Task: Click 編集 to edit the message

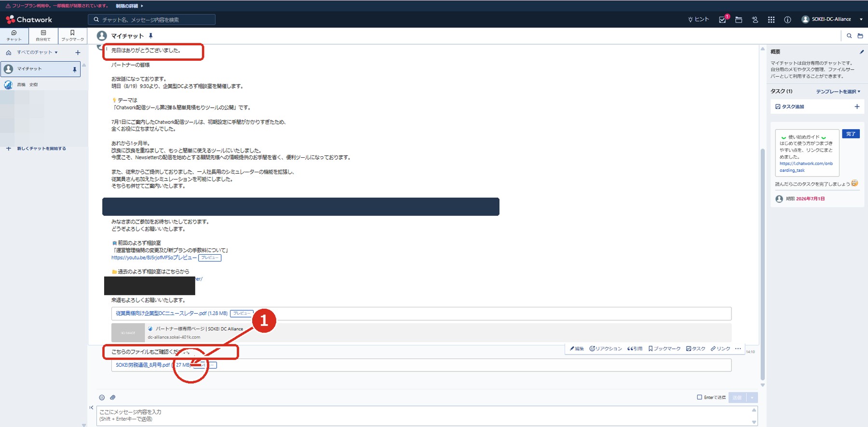Action: (577, 348)
